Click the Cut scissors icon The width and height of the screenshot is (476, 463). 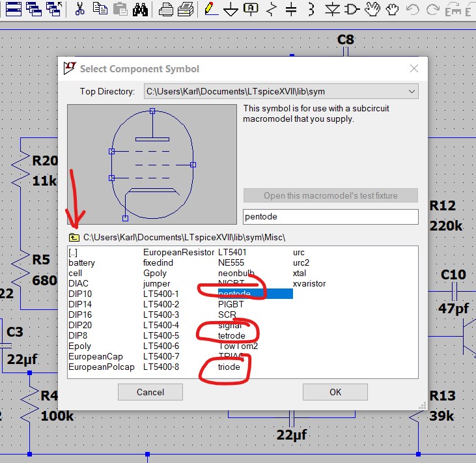tap(80, 9)
